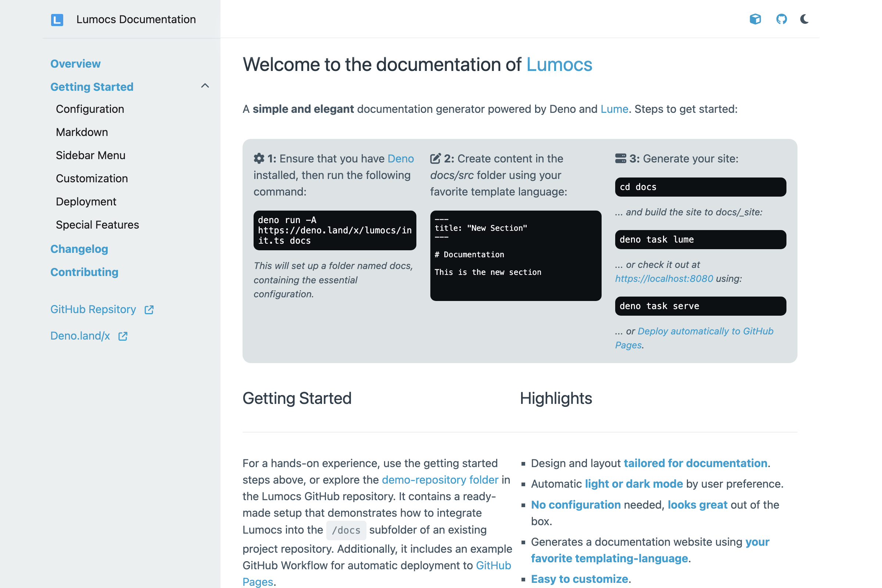Click Deploy automatically to GitHub Pages link

[x=705, y=331]
